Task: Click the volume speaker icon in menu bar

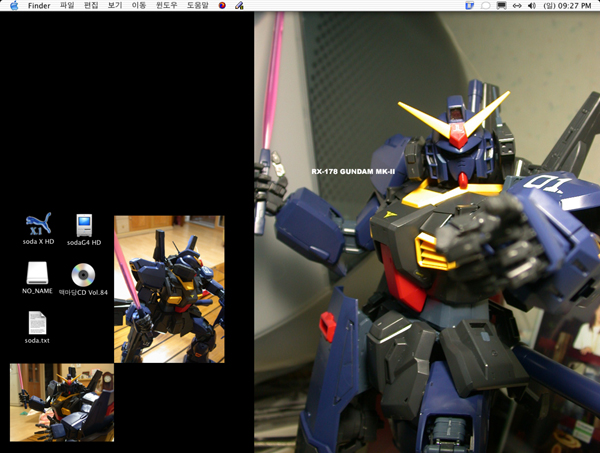Action: 533,6
